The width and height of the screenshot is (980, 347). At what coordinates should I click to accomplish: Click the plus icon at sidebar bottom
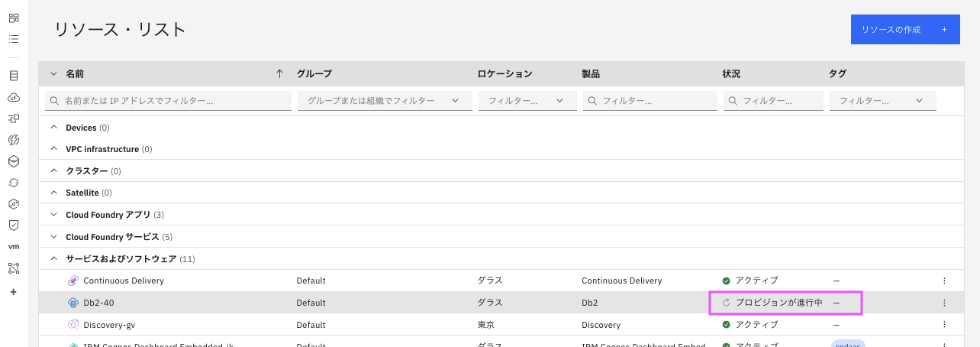pyautogui.click(x=14, y=292)
